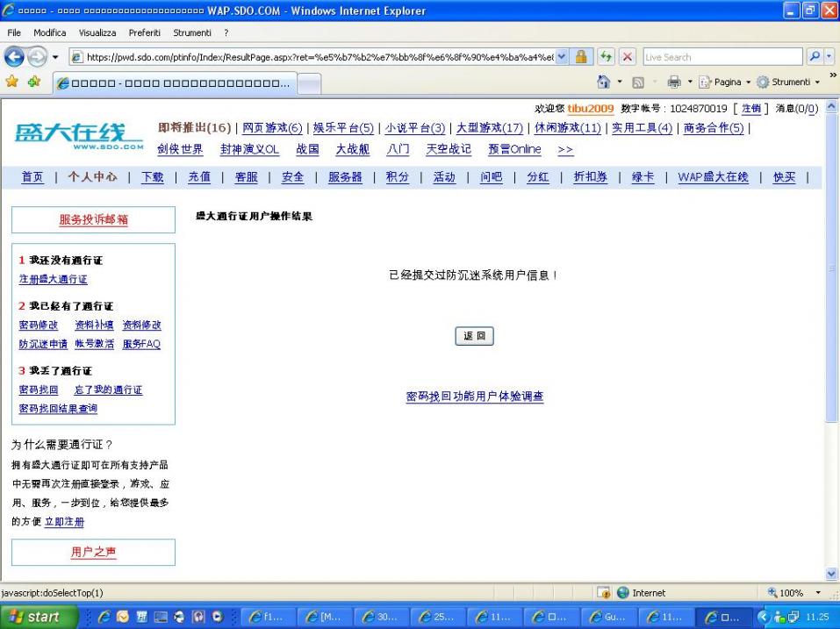Expand the address bar URL dropdown
The image size is (840, 629).
[x=562, y=57]
